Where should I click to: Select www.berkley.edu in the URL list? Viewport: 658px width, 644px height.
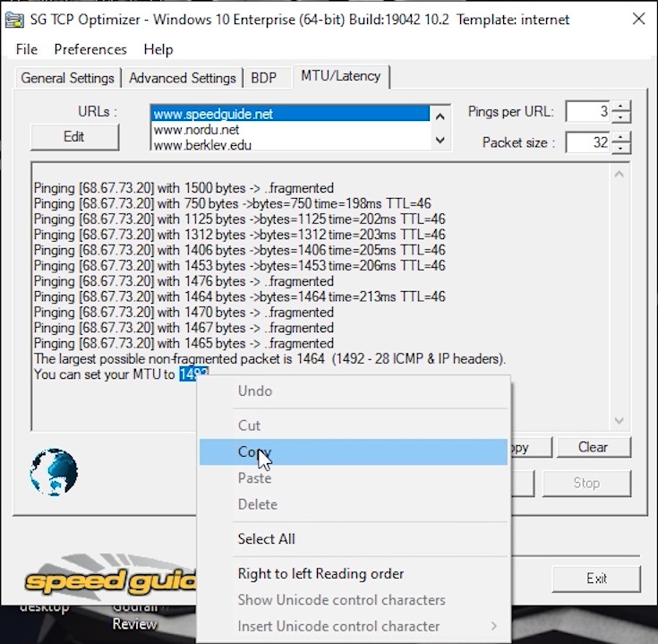pos(289,144)
